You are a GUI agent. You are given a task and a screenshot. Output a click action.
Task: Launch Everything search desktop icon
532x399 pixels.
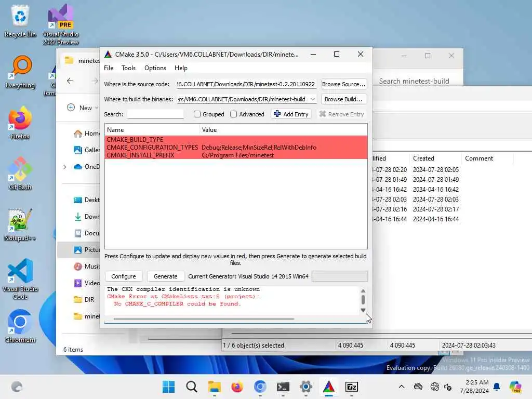pyautogui.click(x=20, y=72)
